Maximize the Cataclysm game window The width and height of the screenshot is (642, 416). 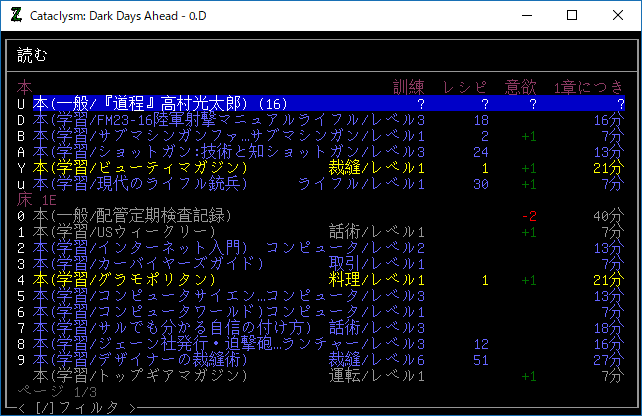(572, 15)
